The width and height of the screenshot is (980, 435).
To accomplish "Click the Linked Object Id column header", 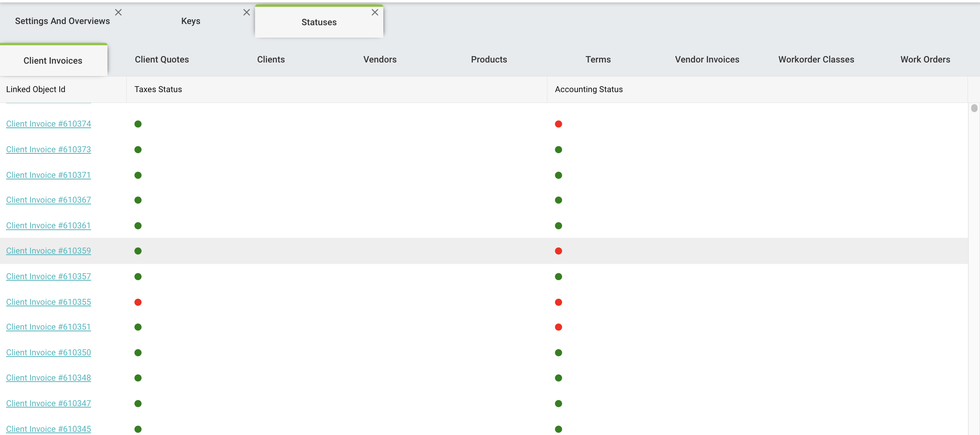I will (x=36, y=90).
